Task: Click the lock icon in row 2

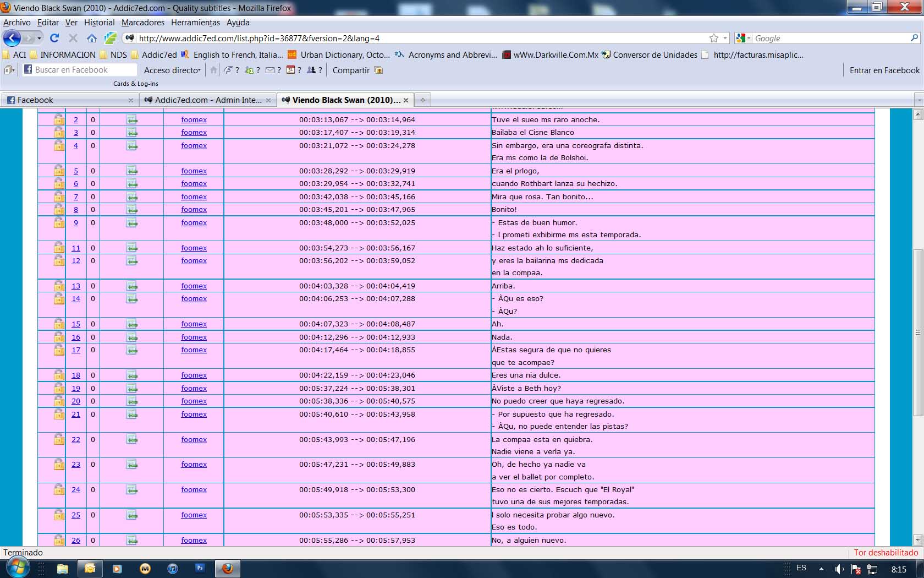Action: [59, 119]
